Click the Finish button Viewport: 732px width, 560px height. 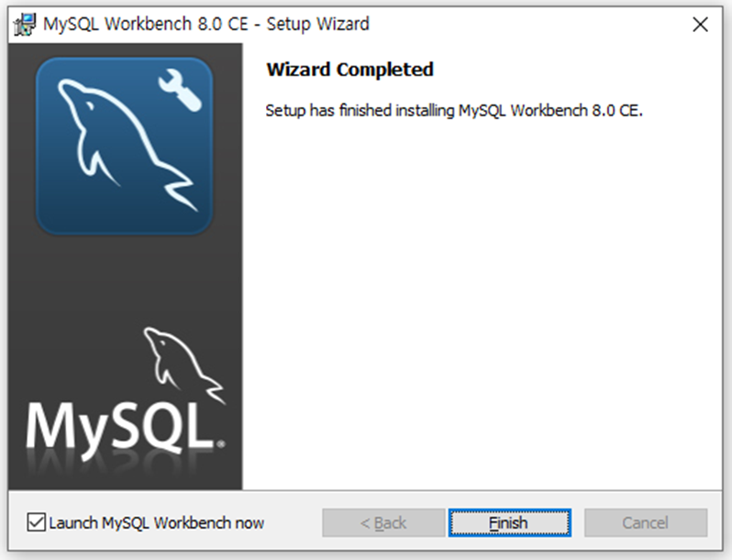pyautogui.click(x=509, y=522)
